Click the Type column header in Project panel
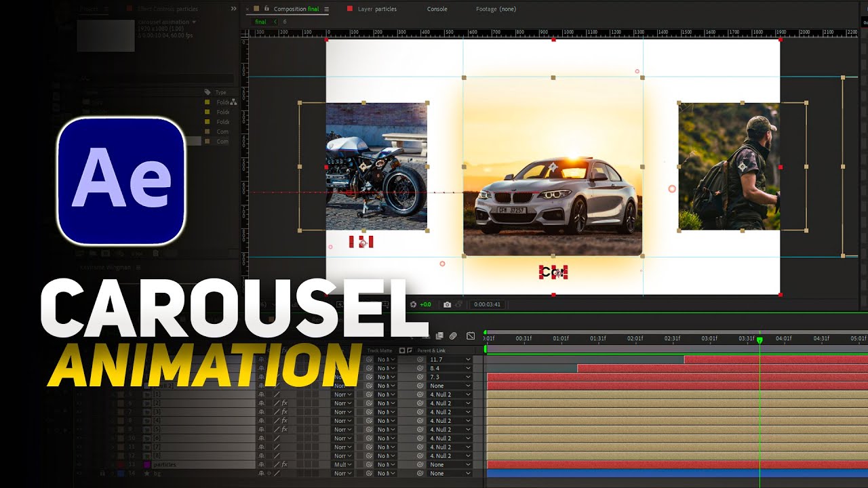The image size is (868, 488). [220, 92]
